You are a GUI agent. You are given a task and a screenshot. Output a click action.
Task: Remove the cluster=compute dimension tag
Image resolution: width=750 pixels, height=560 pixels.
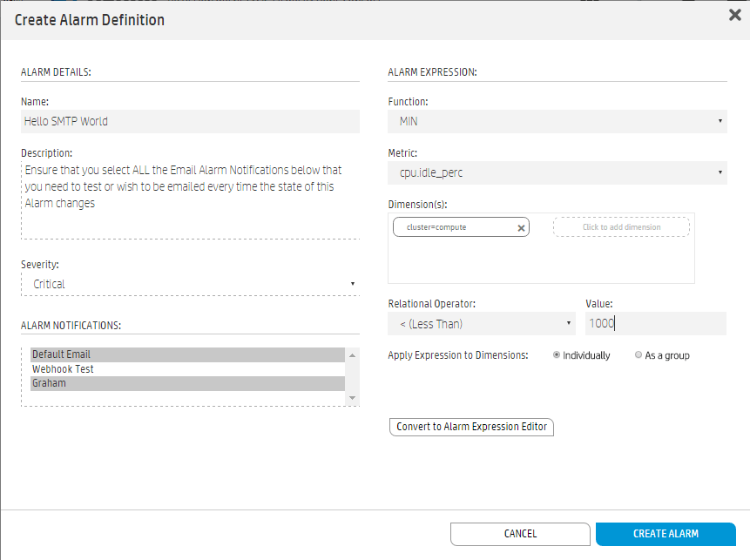tap(521, 227)
